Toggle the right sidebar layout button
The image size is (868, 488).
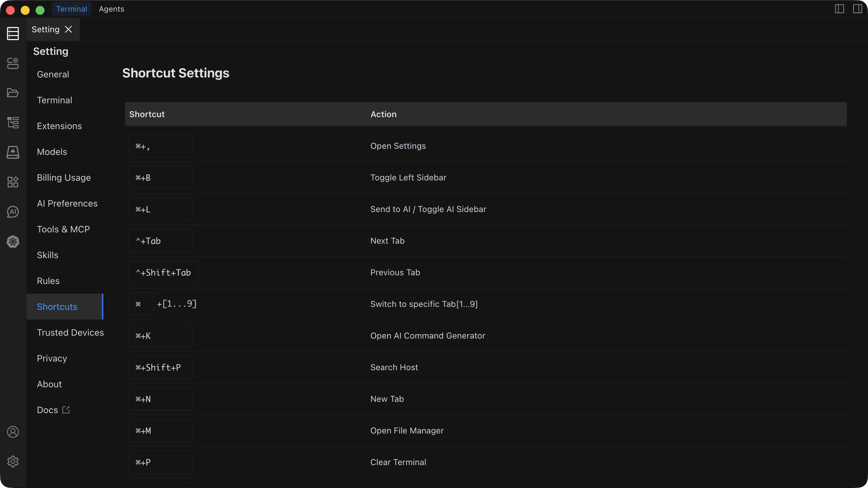coord(857,9)
